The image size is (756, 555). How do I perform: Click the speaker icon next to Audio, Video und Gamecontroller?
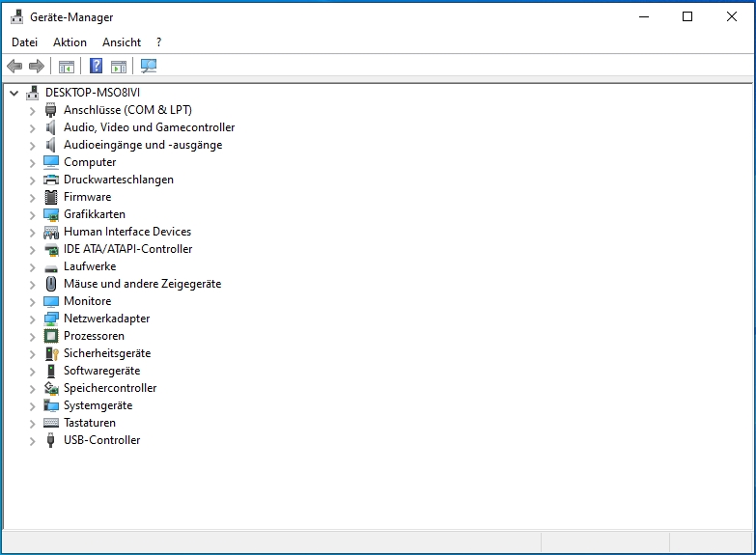[50, 127]
